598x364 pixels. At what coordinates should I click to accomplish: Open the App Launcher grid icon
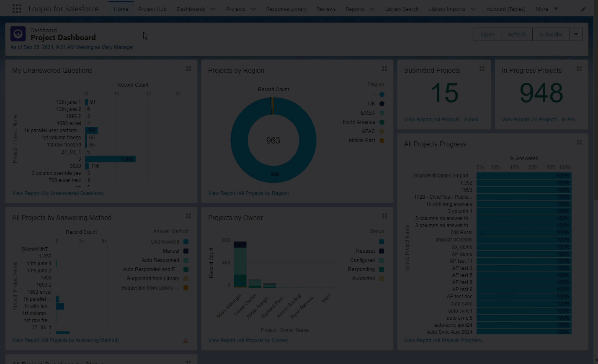point(17,9)
